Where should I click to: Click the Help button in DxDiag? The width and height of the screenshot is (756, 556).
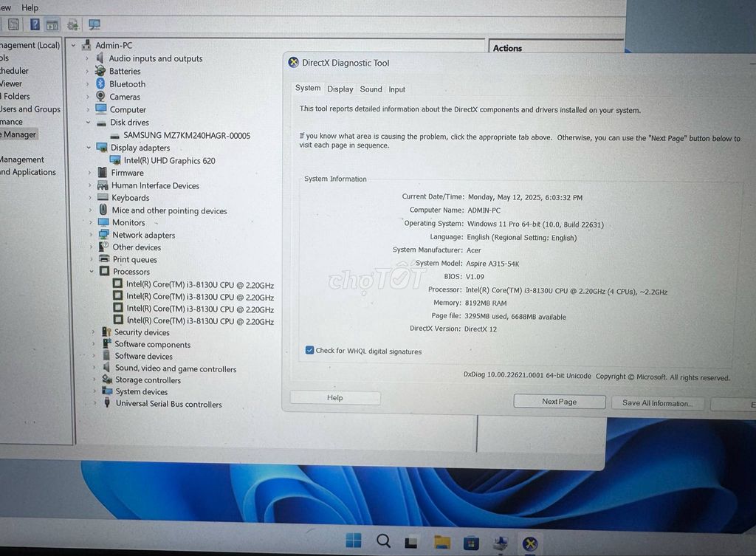click(334, 397)
